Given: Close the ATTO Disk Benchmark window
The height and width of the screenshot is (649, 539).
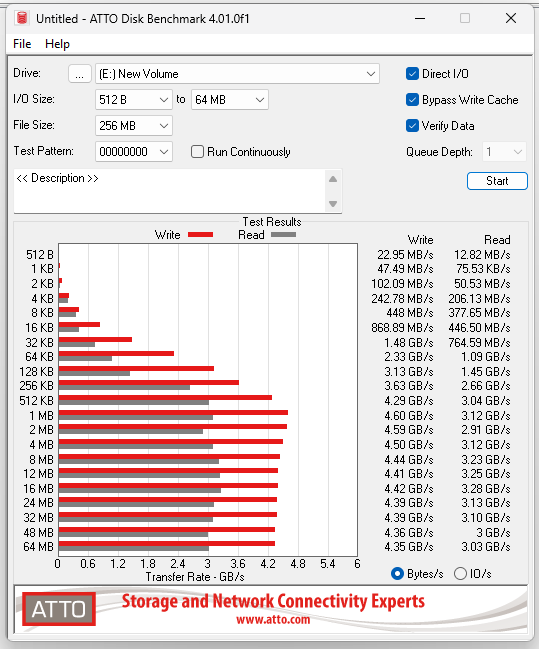Looking at the screenshot, I should [511, 18].
